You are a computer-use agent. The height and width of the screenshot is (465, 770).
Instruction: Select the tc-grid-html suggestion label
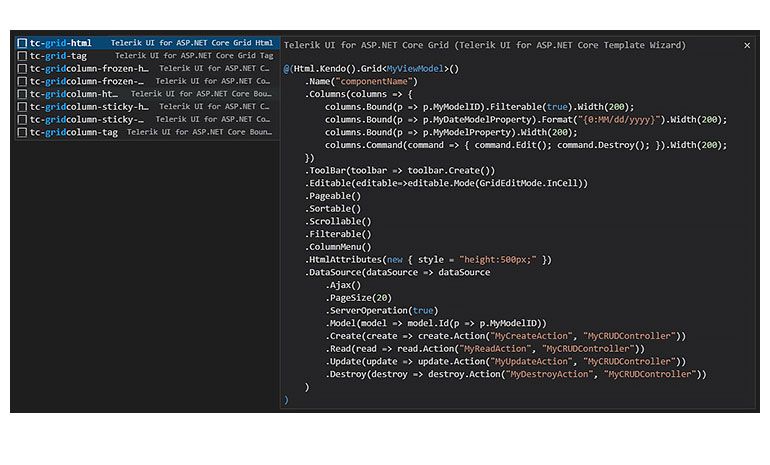(60, 43)
